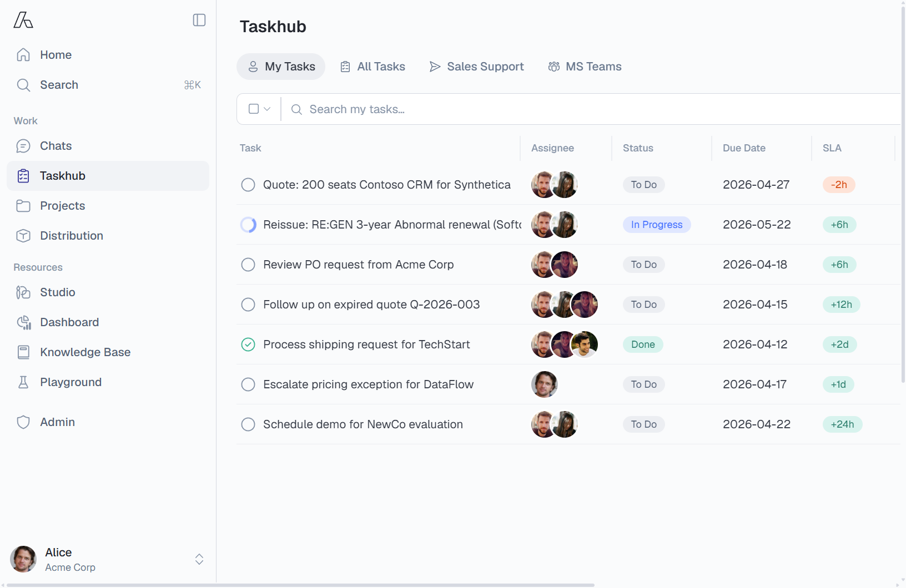Click the Home house icon
This screenshot has width=906, height=588.
tap(23, 55)
